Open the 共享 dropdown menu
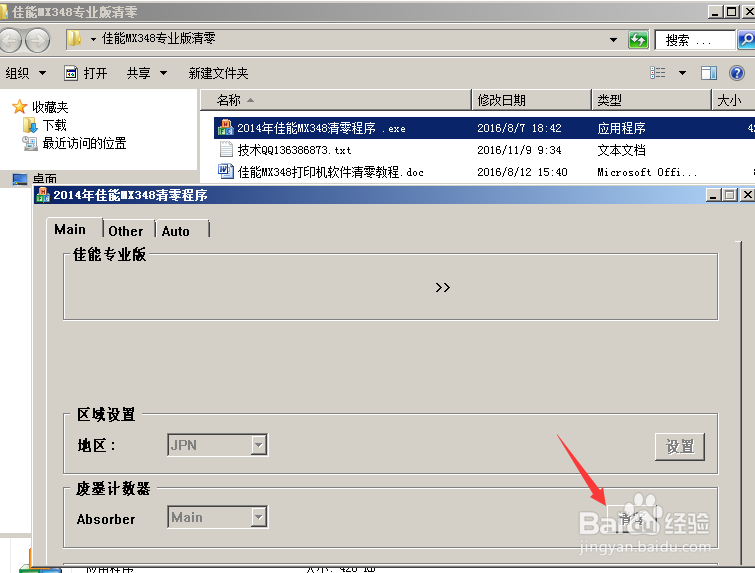755x573 pixels. (x=147, y=73)
